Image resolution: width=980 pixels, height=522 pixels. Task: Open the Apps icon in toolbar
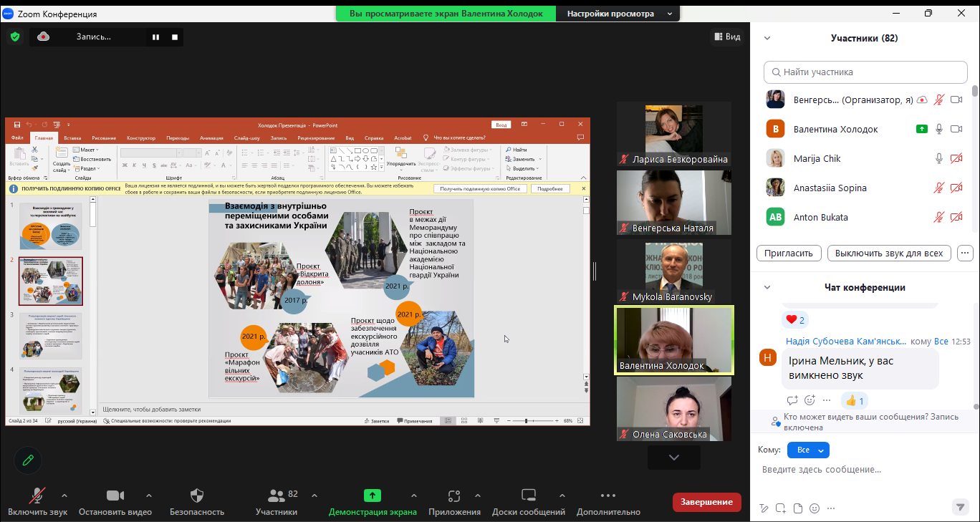[x=453, y=496]
